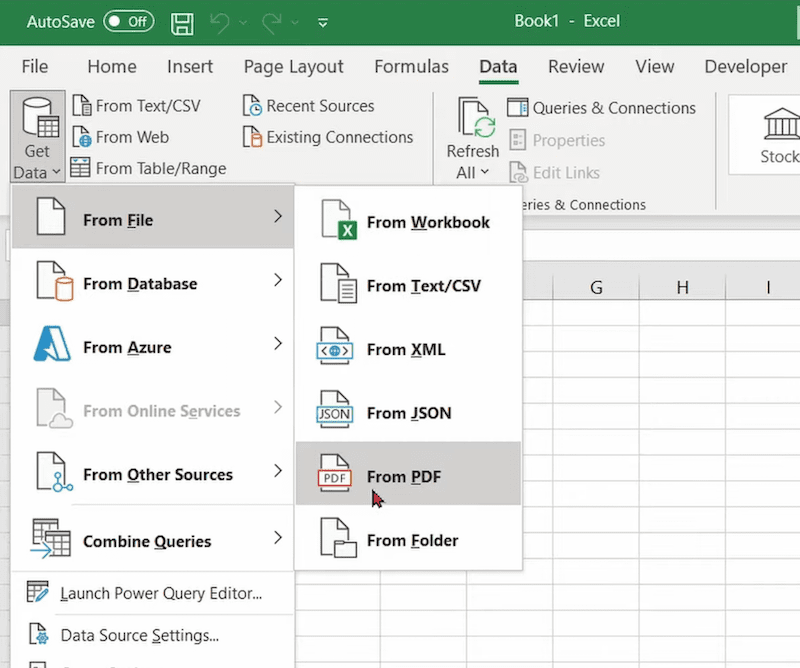The width and height of the screenshot is (800, 668).
Task: Click the Save floppy disk icon
Action: (182, 23)
